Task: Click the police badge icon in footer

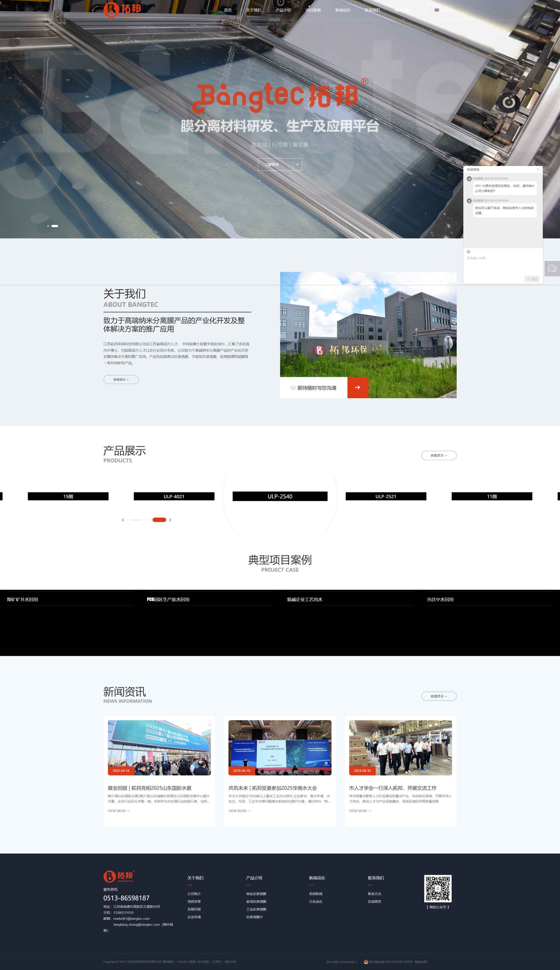Action: [366, 961]
